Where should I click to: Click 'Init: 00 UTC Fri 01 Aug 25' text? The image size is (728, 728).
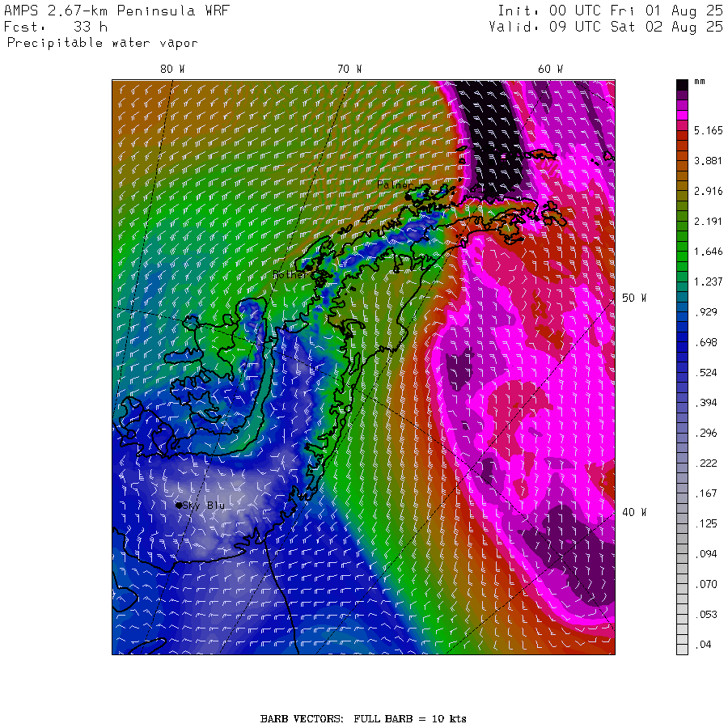click(x=610, y=11)
